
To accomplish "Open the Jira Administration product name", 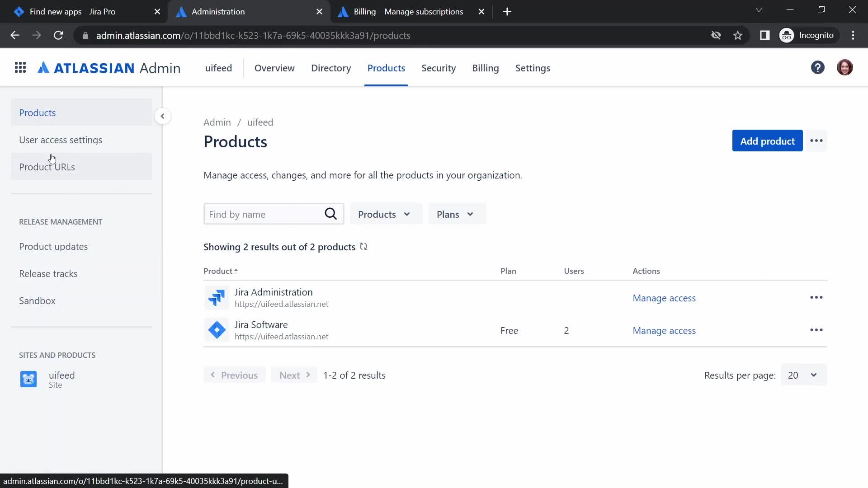I will 273,292.
